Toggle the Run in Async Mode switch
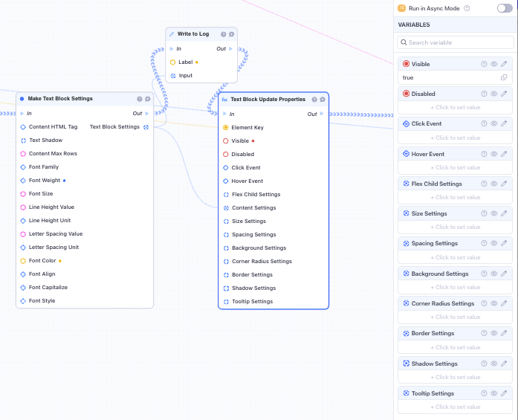 tap(505, 8)
